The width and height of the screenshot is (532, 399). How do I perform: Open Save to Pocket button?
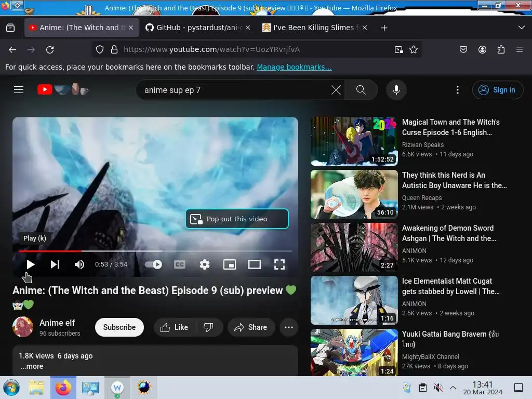coord(463,49)
